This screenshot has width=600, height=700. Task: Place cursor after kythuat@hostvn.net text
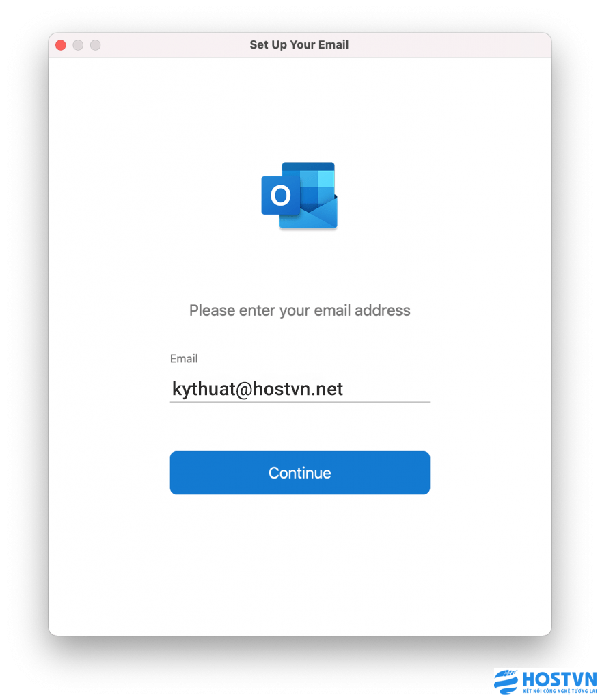pyautogui.click(x=344, y=389)
